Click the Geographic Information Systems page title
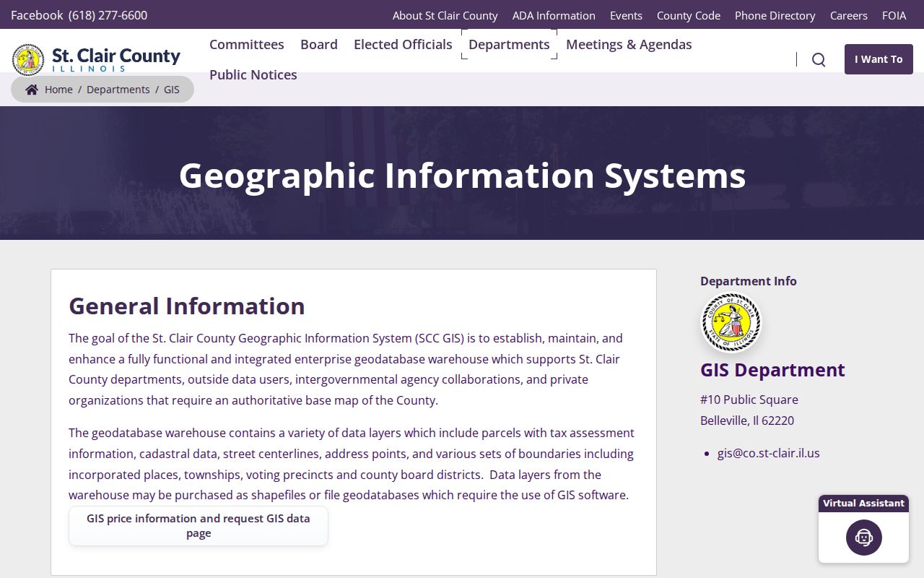The height and width of the screenshot is (578, 924). 462,175
